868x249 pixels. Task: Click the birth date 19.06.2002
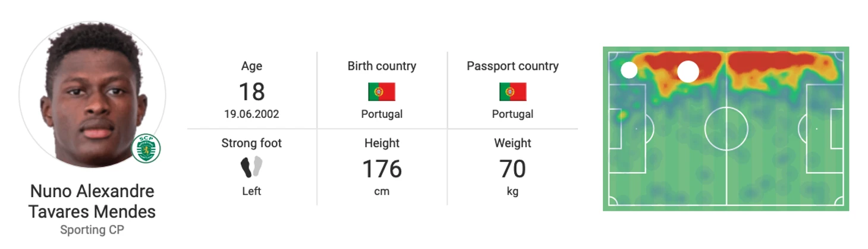pos(251,114)
